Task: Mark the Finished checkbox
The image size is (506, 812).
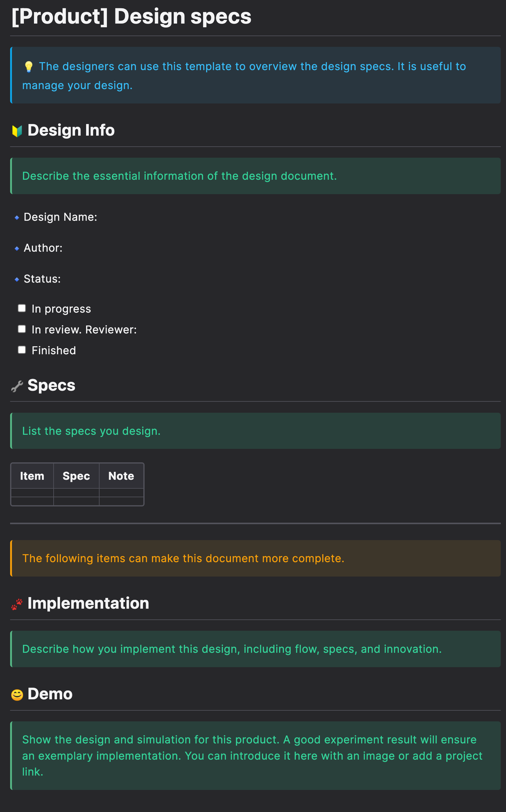Action: 22,350
